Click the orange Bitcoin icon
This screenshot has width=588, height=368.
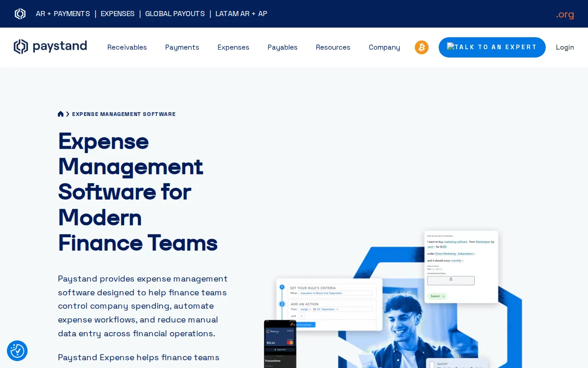422,47
